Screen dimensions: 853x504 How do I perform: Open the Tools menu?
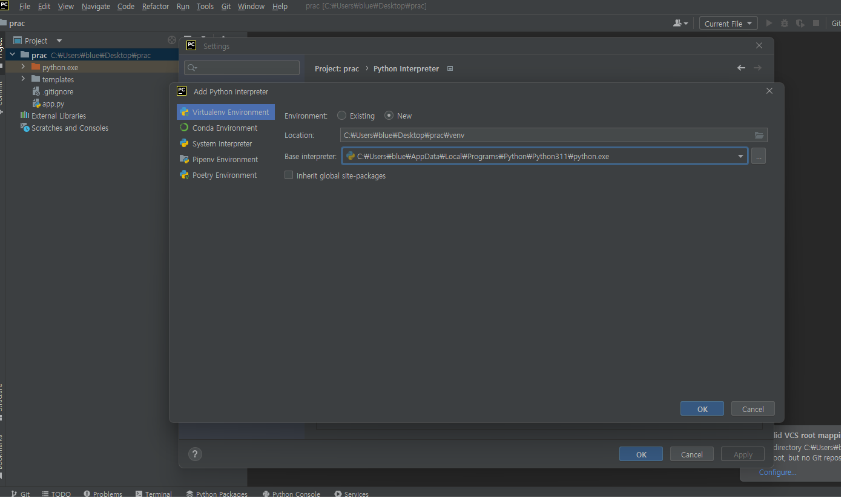205,6
